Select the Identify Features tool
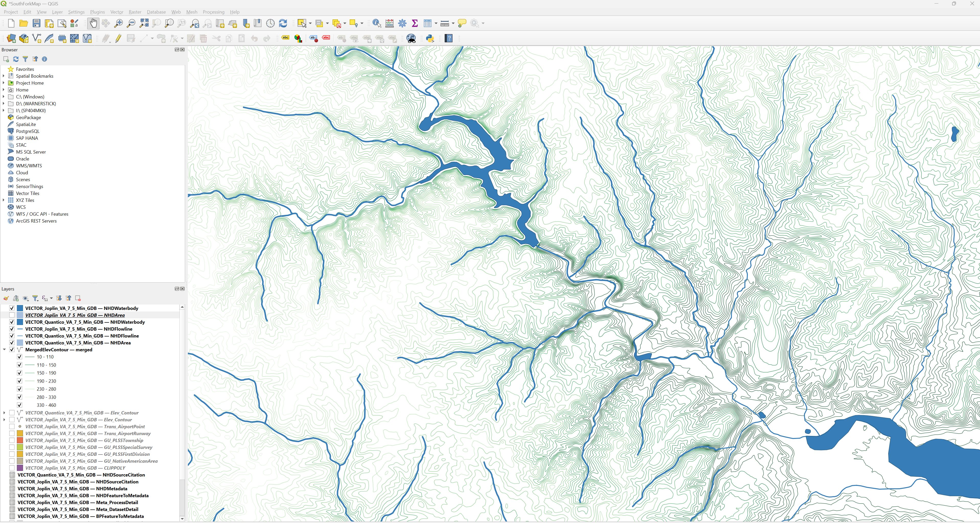This screenshot has height=523, width=980. (x=377, y=24)
